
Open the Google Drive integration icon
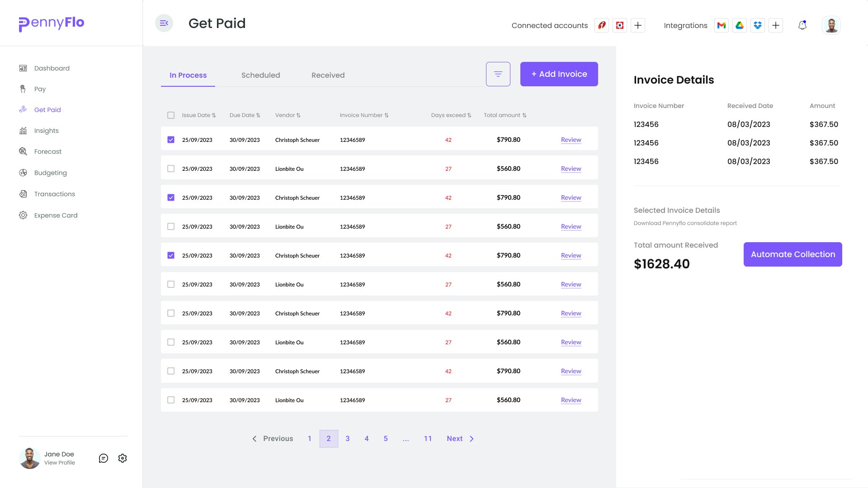pyautogui.click(x=740, y=25)
